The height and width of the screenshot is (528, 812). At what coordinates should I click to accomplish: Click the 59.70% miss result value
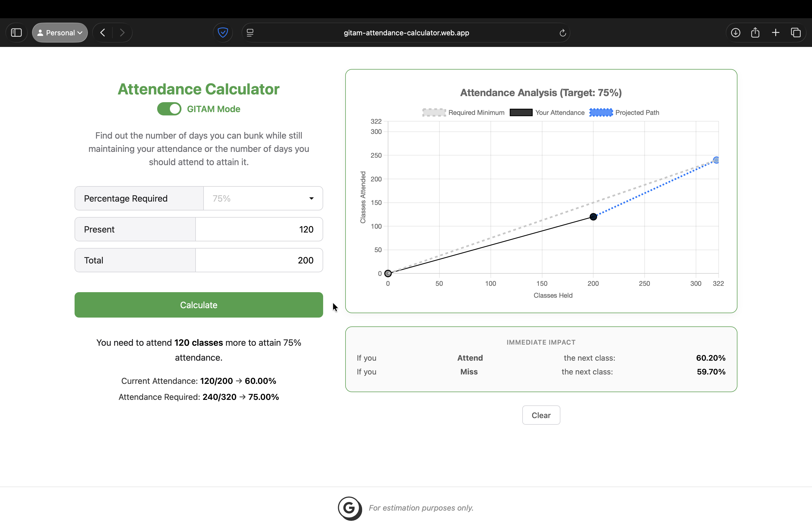pyautogui.click(x=711, y=372)
